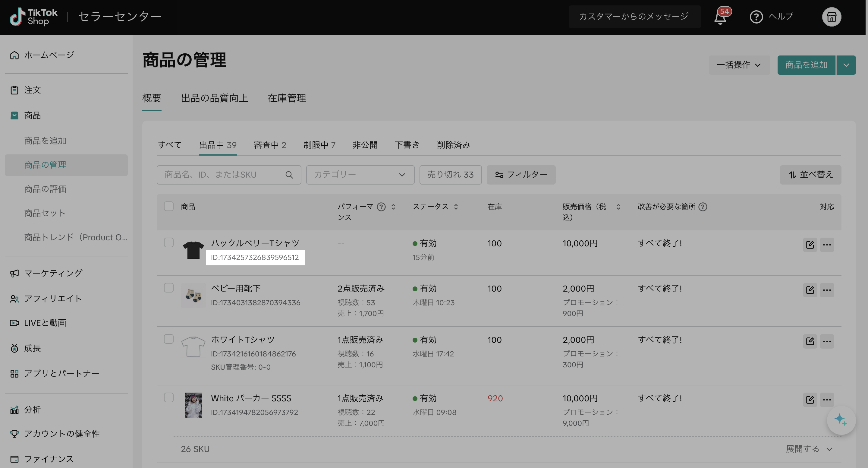Select the 審査中 2 status tab

click(x=269, y=145)
